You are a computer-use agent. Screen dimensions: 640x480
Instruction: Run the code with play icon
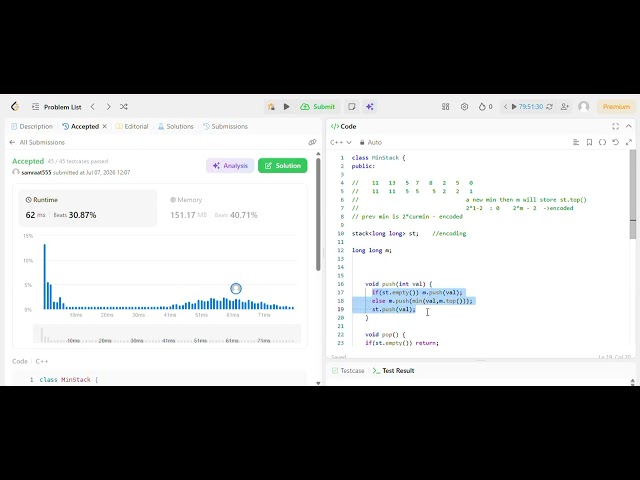(287, 107)
